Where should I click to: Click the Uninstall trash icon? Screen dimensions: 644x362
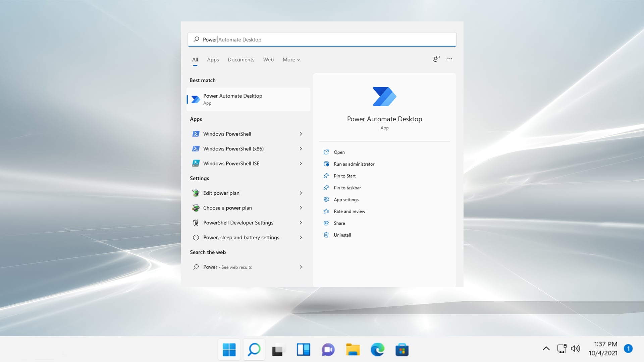pos(326,235)
